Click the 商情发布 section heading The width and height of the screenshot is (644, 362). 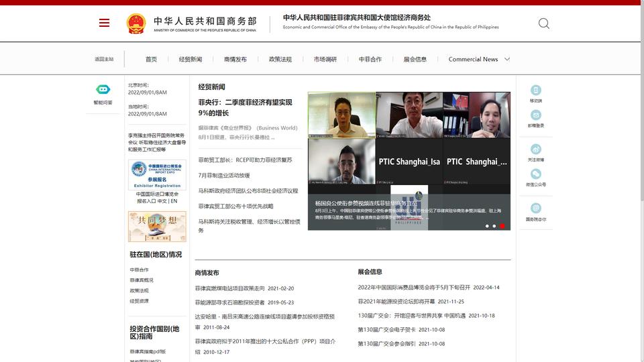point(207,273)
